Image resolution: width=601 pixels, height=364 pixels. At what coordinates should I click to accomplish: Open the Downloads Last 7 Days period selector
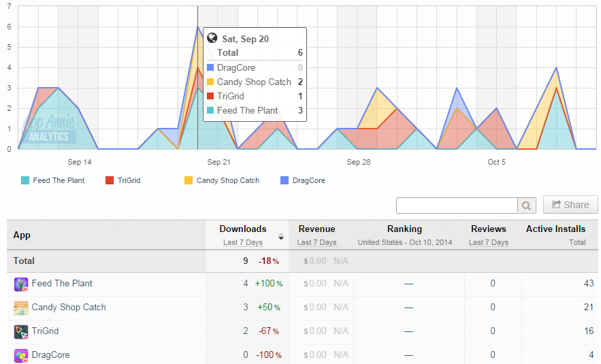click(242, 242)
